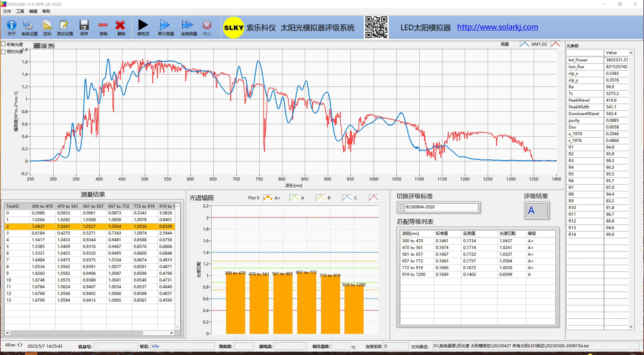Toggle the 相对光谱 checkbox
Image resolution: width=644 pixels, height=355 pixels.
[x=4, y=52]
